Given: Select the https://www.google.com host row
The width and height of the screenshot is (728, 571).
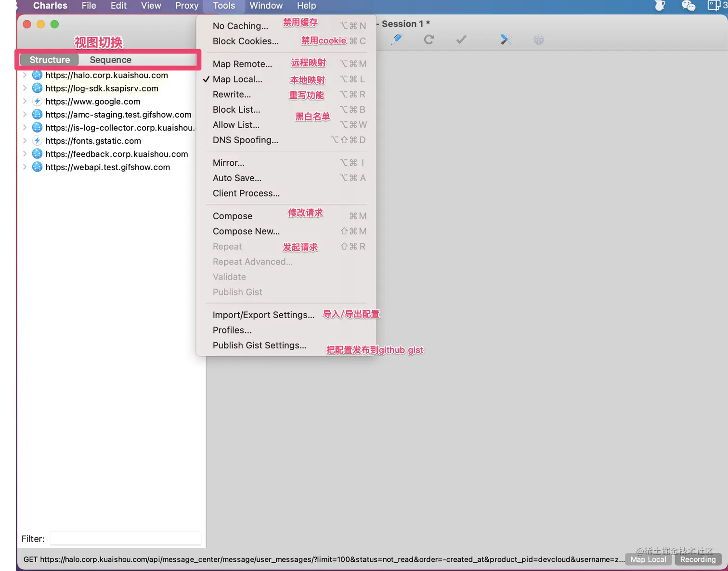Looking at the screenshot, I should [x=93, y=101].
